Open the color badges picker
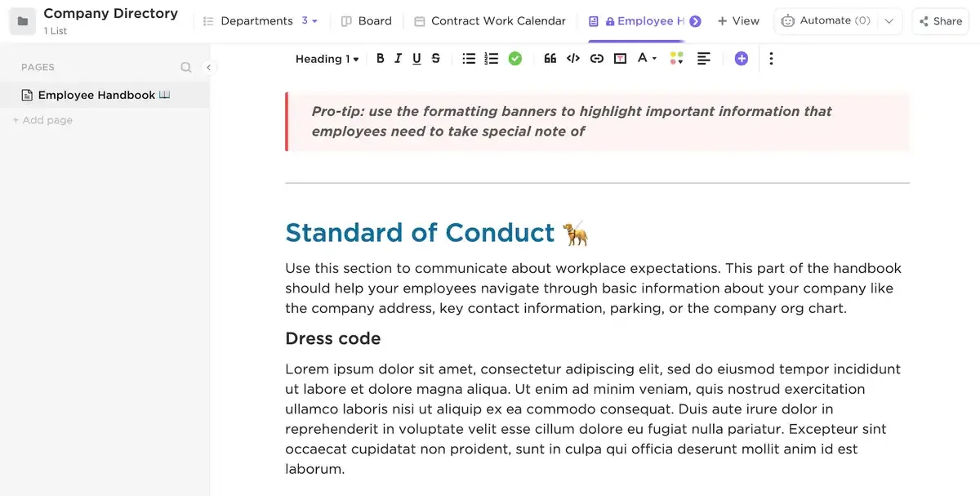Image resolution: width=980 pixels, height=496 pixels. pyautogui.click(x=676, y=58)
